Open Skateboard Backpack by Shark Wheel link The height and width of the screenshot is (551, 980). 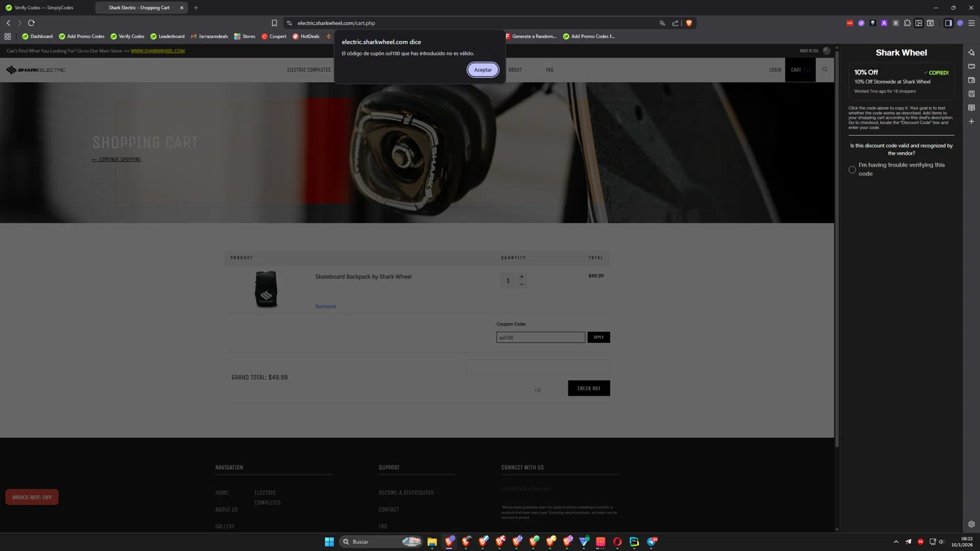click(363, 277)
